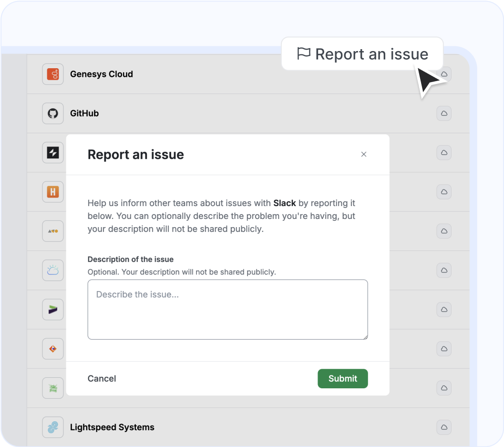Close the Report an issue dialog
This screenshot has height=447, width=504.
(364, 154)
